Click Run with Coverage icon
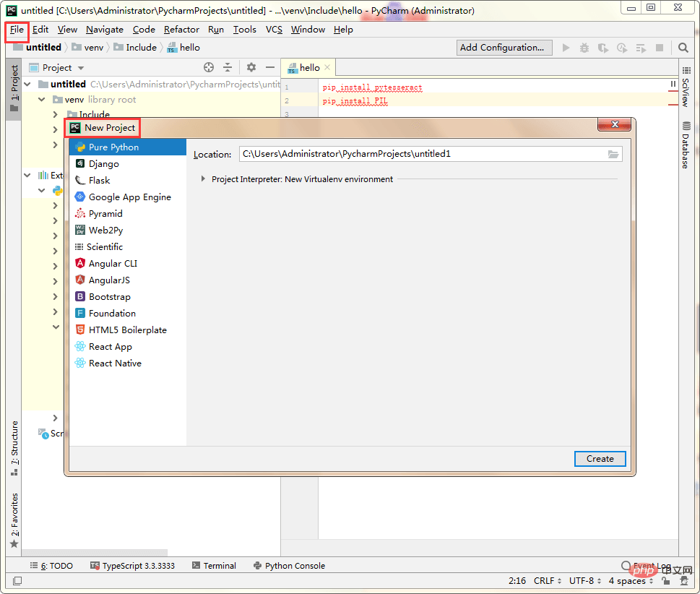The width and height of the screenshot is (700, 594). pyautogui.click(x=602, y=48)
